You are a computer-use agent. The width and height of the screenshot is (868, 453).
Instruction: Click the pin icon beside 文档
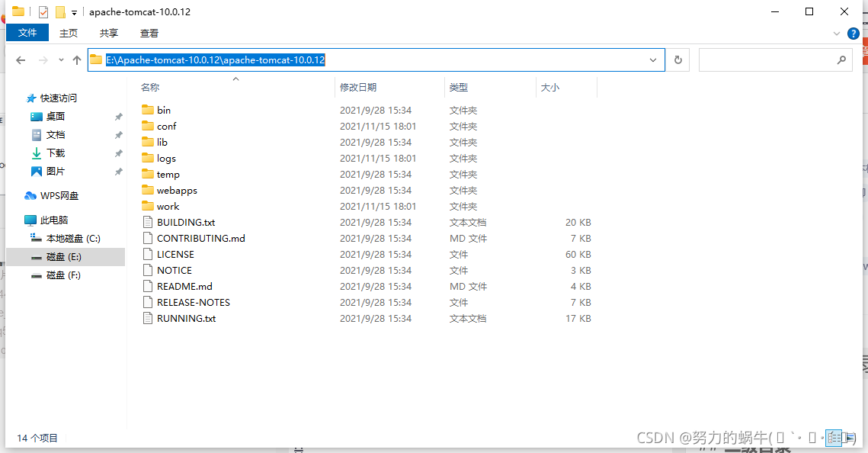pyautogui.click(x=118, y=135)
